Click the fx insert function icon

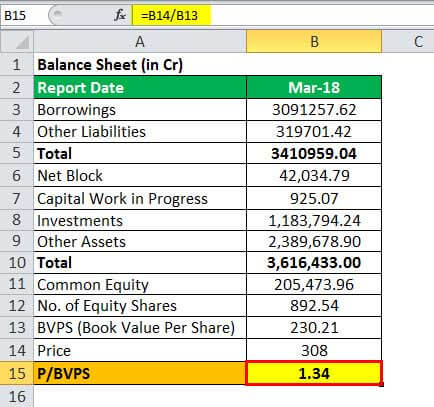(120, 15)
